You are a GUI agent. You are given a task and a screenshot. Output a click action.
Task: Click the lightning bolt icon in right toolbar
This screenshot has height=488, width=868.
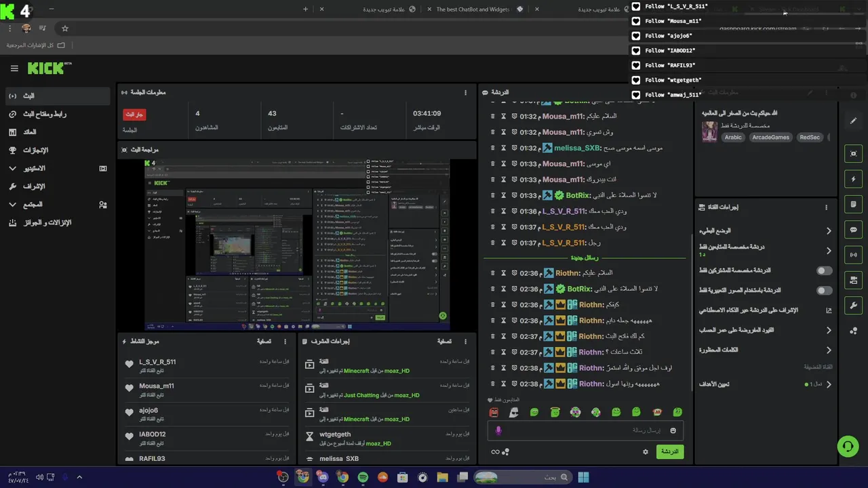[854, 180]
